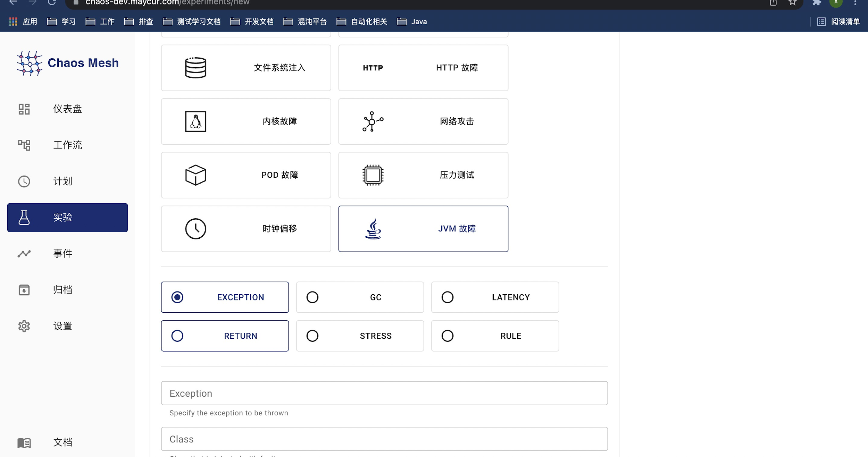Select the LATENCY radio option
Image resolution: width=868 pixels, height=457 pixels.
click(x=494, y=297)
